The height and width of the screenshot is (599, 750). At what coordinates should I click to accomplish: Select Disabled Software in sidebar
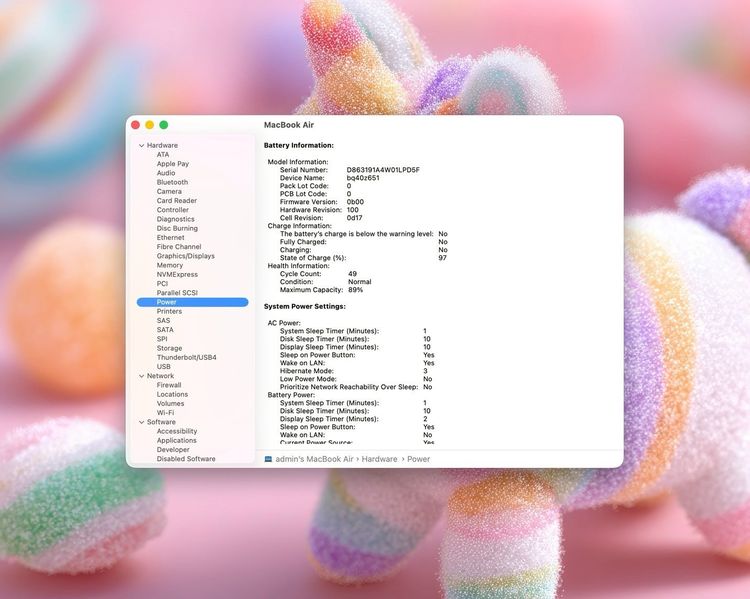click(x=186, y=459)
